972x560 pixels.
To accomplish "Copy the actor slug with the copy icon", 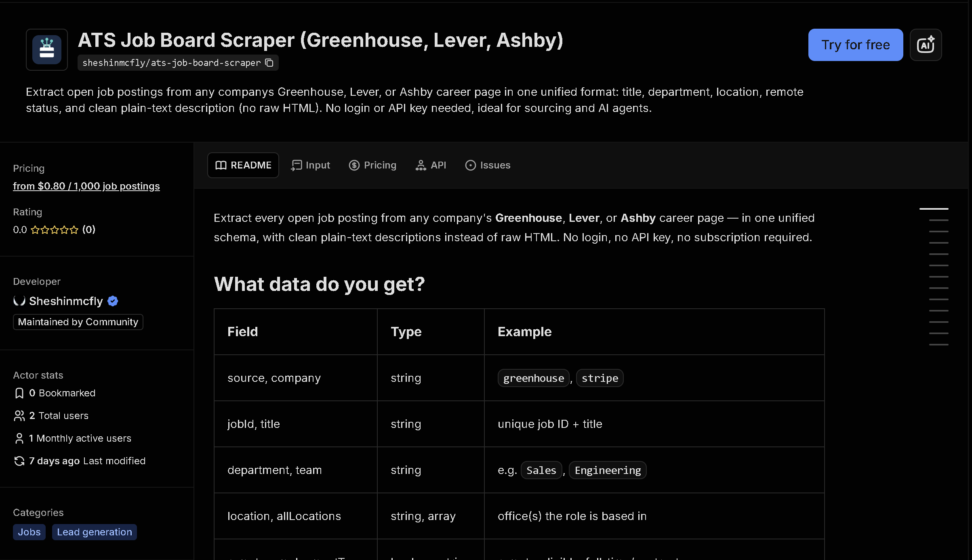I will point(269,63).
